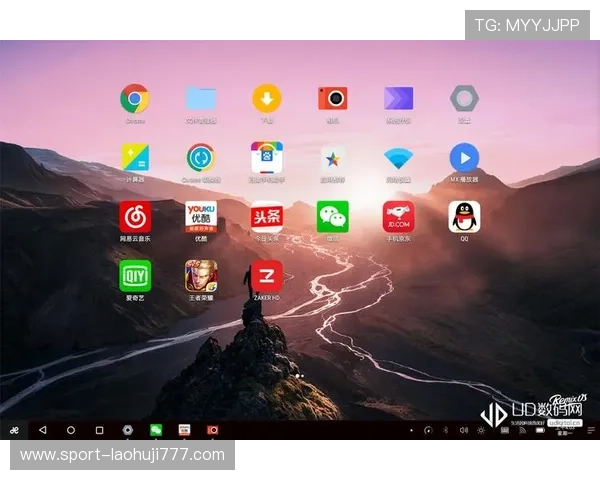
Task: Open the MX Player app
Action: pyautogui.click(x=464, y=158)
